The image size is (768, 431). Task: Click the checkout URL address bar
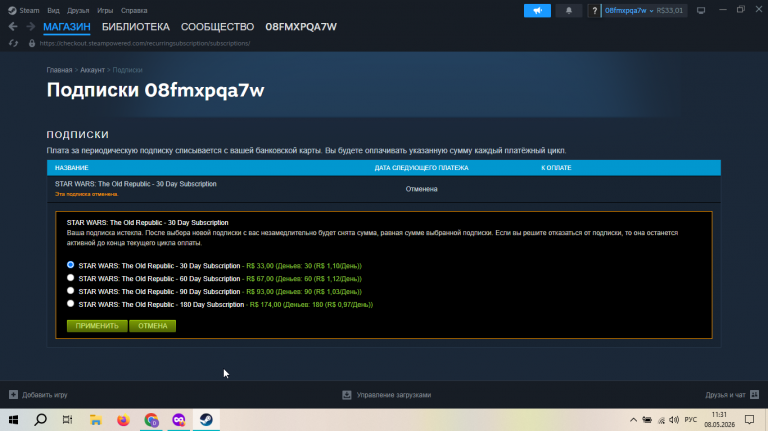pos(144,43)
